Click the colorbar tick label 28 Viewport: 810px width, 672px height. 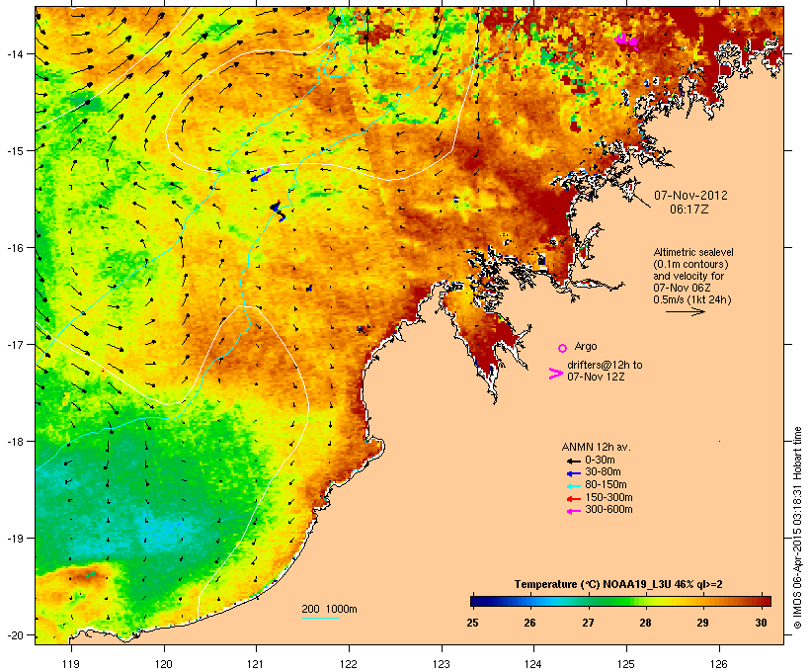(645, 623)
